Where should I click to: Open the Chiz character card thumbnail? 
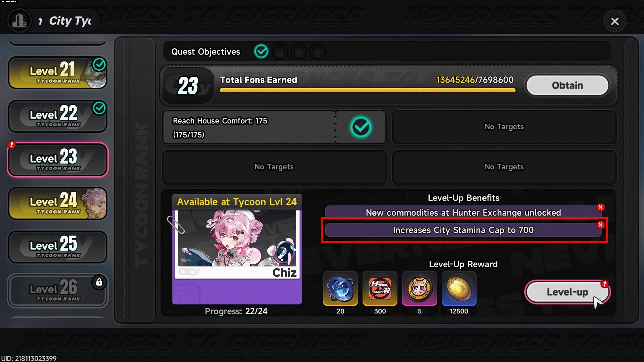coord(237,244)
